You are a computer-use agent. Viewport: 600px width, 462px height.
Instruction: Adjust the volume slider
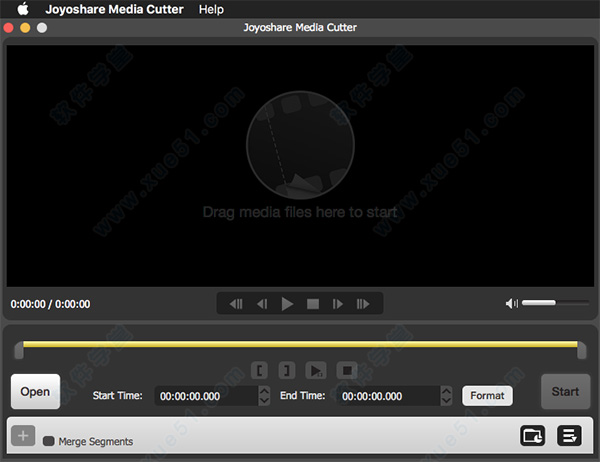pos(555,303)
